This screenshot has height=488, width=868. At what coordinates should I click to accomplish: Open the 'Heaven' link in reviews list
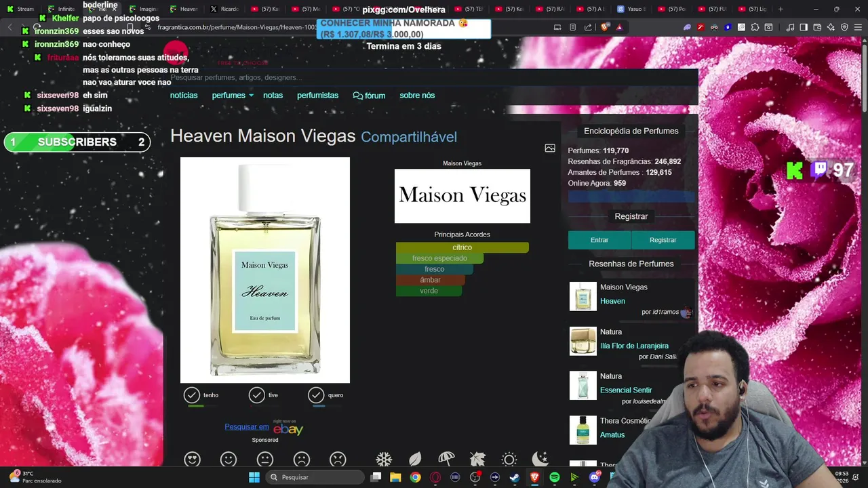pos(612,301)
